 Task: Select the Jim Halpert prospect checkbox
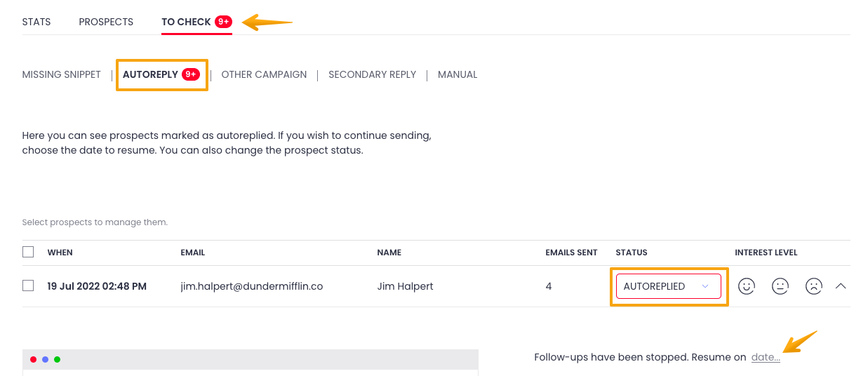pos(28,286)
